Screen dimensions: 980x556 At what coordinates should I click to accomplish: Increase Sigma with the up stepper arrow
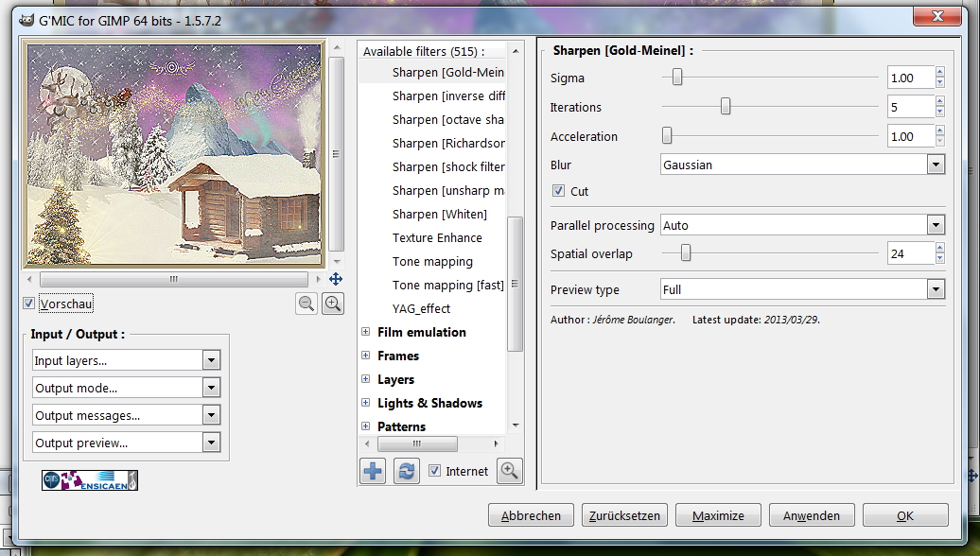(x=940, y=73)
